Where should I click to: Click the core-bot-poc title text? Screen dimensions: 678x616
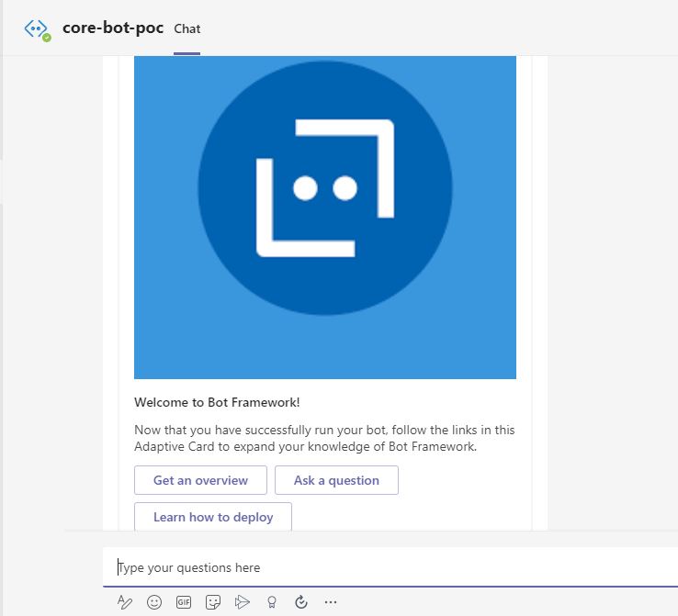[113, 28]
